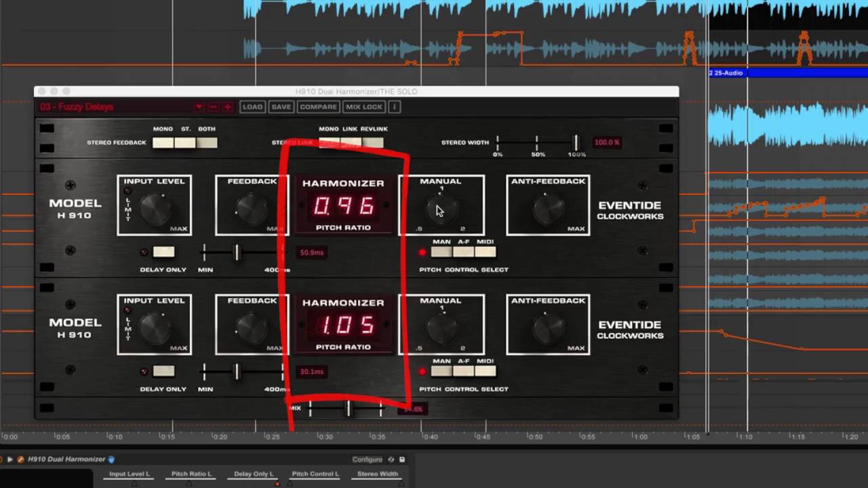
Task: Click the 0.96 pitch ratio display
Action: (x=344, y=206)
